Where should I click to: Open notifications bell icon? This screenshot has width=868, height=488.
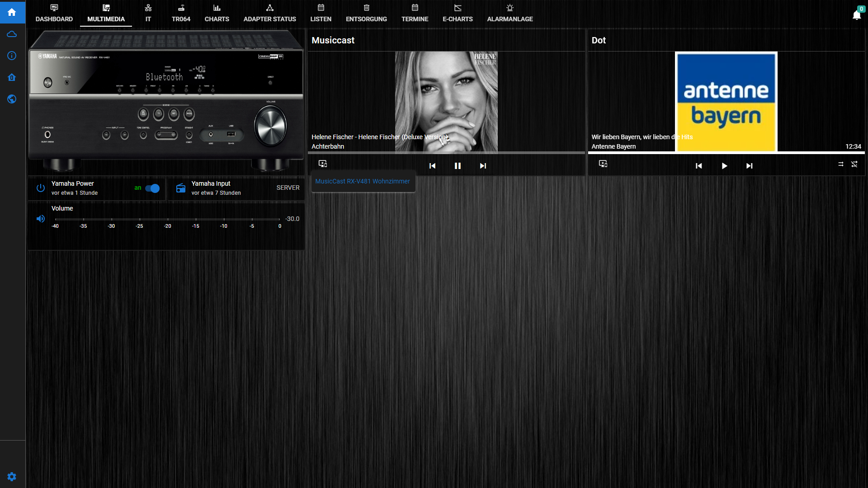(857, 15)
